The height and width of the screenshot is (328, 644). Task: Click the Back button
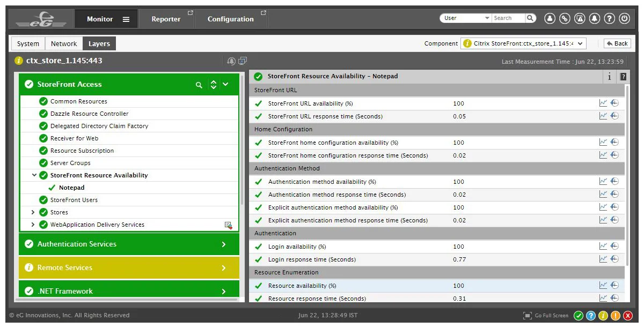pyautogui.click(x=617, y=43)
